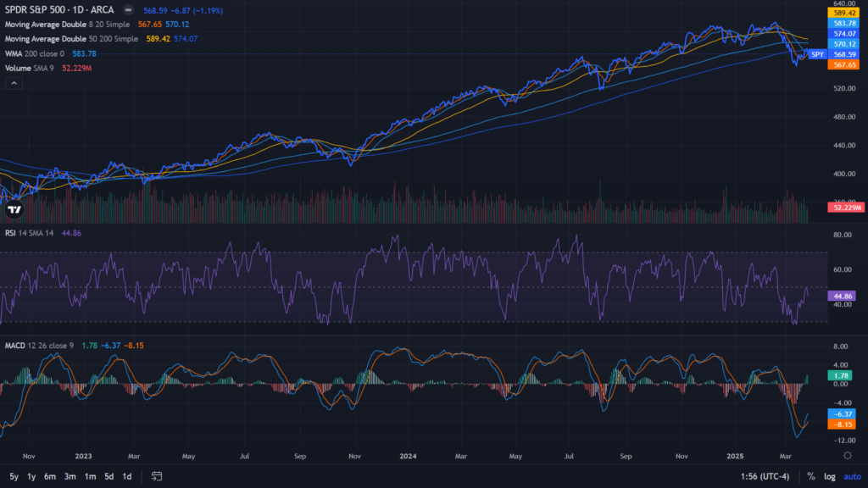
Task: Select the 5y date range
Action: coord(14,475)
